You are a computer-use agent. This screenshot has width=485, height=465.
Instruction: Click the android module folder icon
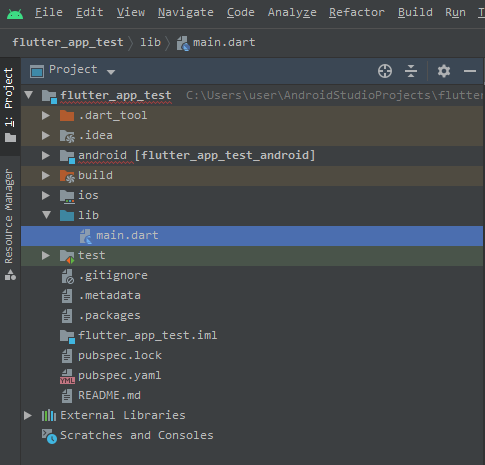(67, 156)
